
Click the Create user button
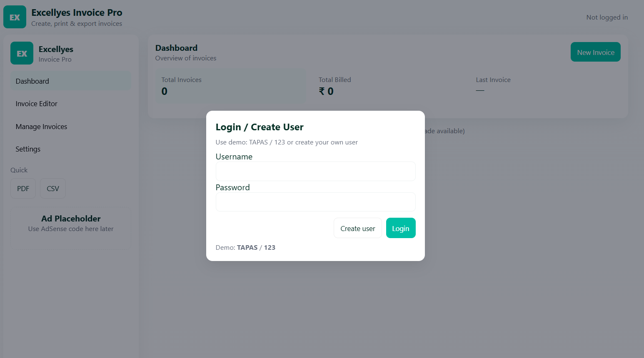[357, 228]
